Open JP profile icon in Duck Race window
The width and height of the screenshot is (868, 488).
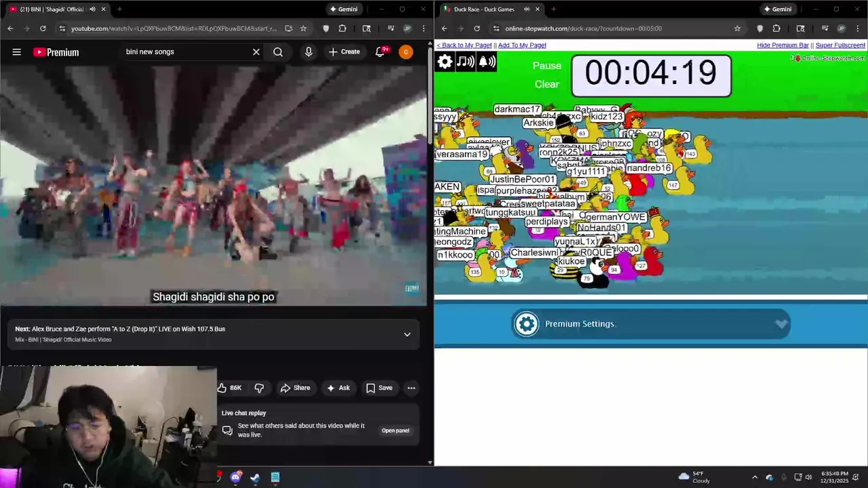841,28
